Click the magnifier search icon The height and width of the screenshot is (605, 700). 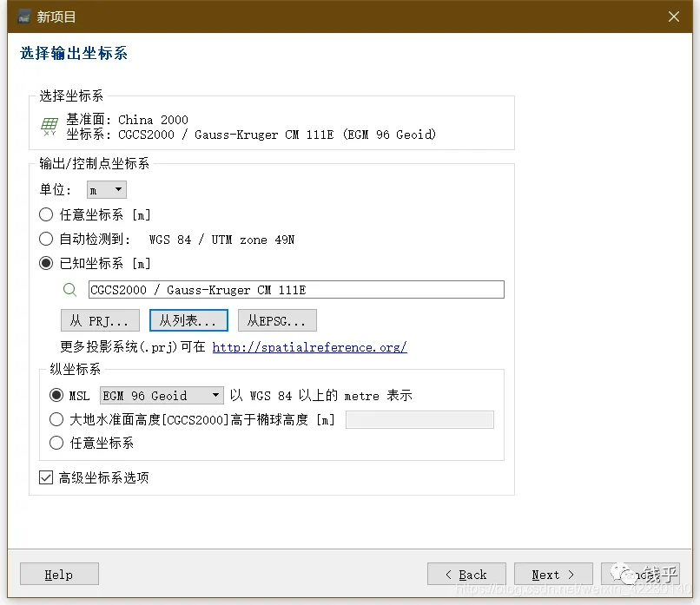click(x=70, y=290)
